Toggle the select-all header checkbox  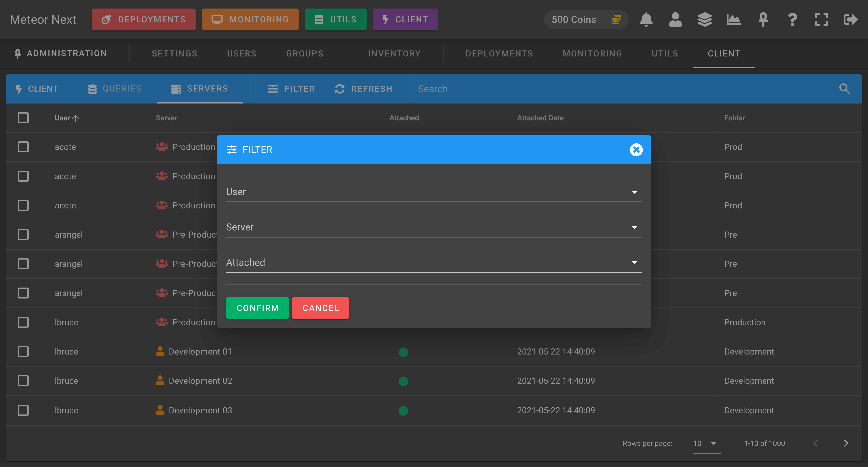[x=23, y=118]
